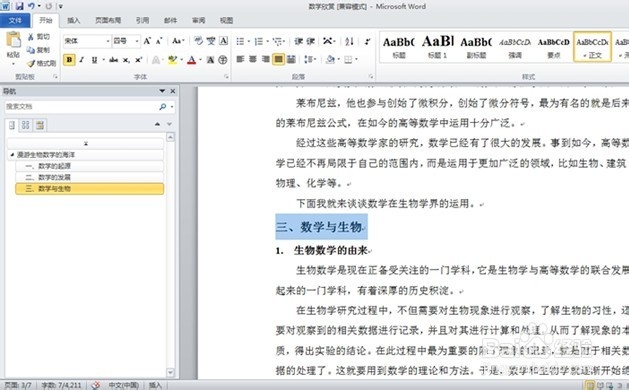This screenshot has height=390, width=629.
Task: Toggle Justify alignment button
Action: click(x=278, y=59)
